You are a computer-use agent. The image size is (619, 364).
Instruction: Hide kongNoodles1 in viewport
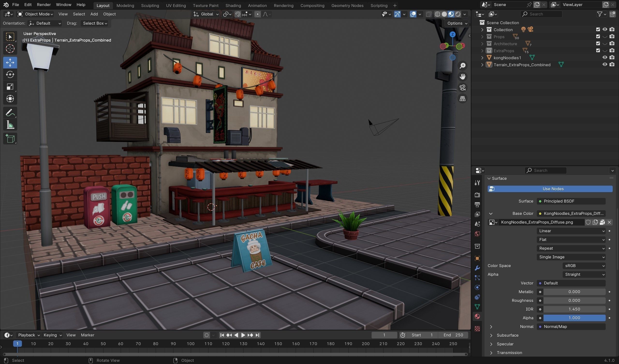[604, 58]
